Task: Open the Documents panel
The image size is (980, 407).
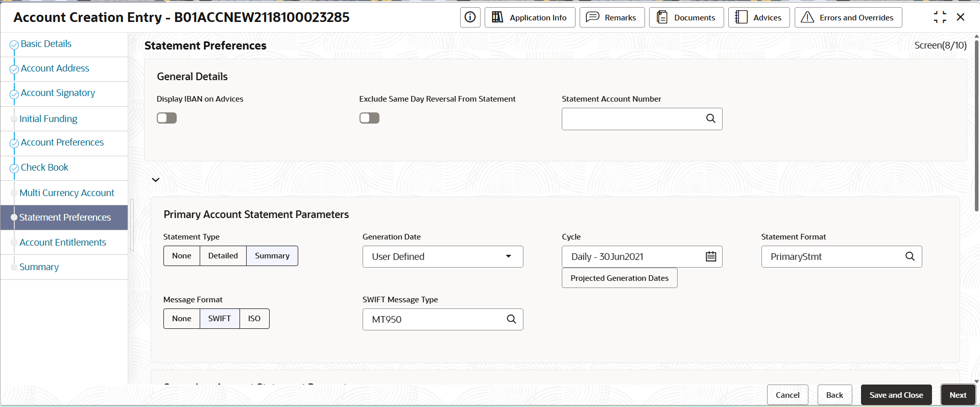Action: [x=686, y=17]
